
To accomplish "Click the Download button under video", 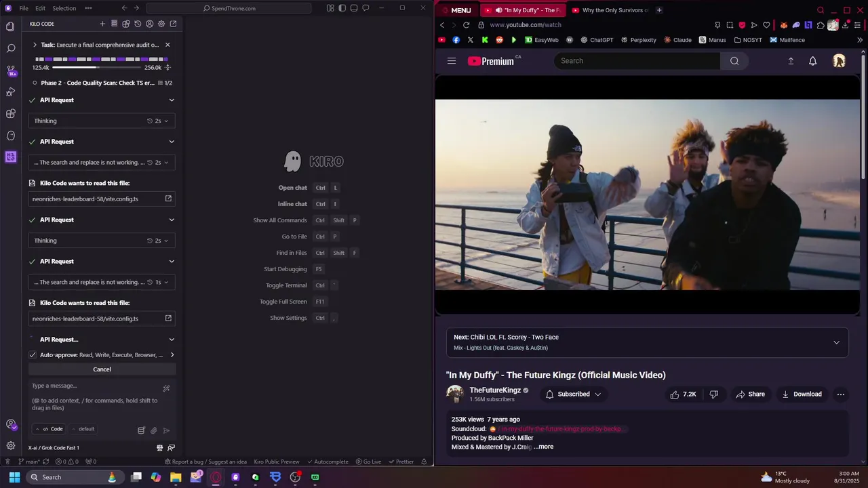I will pyautogui.click(x=802, y=394).
